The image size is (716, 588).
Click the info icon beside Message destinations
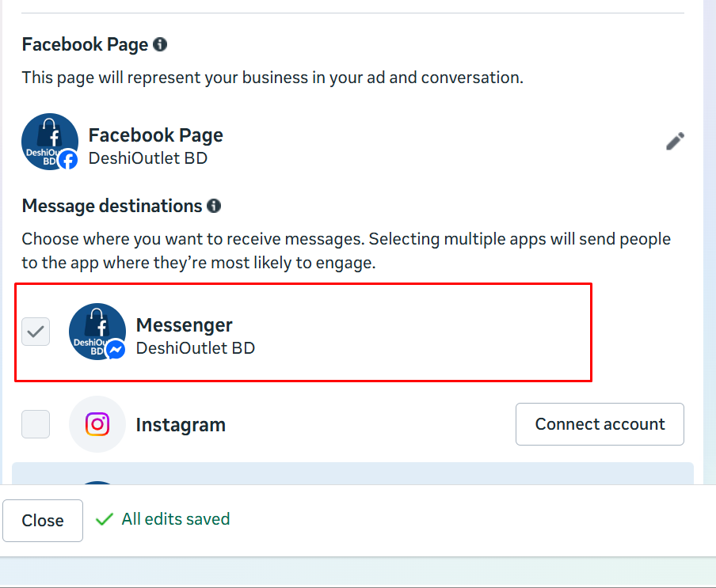pos(214,207)
